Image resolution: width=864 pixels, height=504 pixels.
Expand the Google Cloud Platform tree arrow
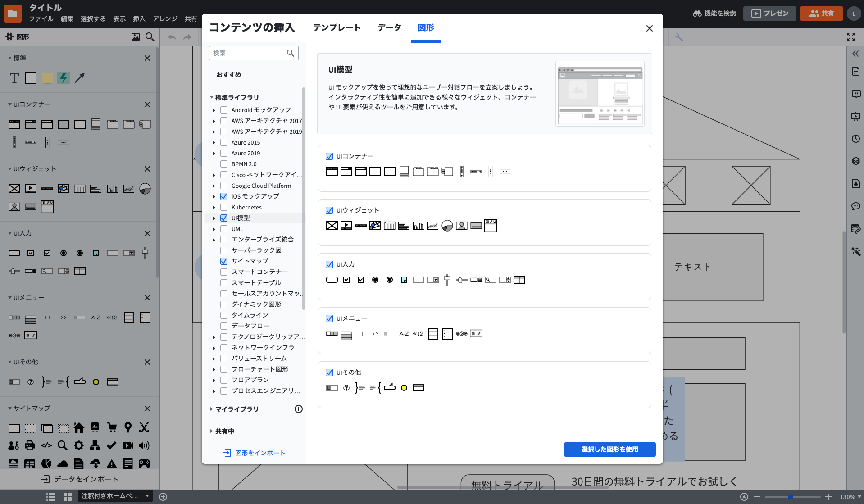point(214,186)
